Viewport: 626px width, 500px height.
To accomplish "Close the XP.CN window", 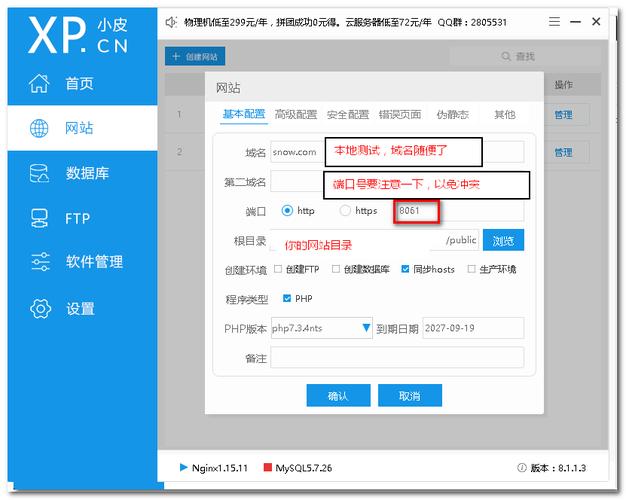I will tap(596, 22).
